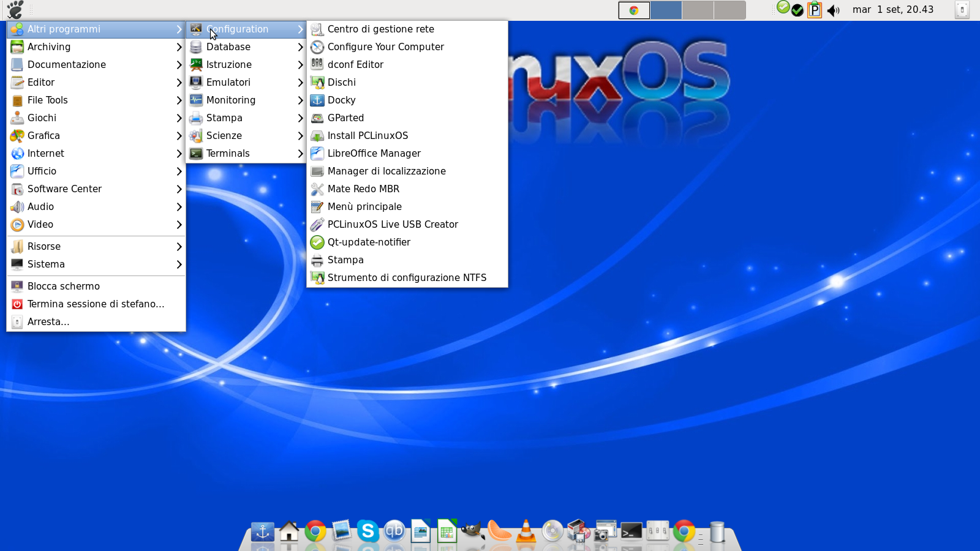Launch LibreOffice Calc from the dock

point(447,531)
